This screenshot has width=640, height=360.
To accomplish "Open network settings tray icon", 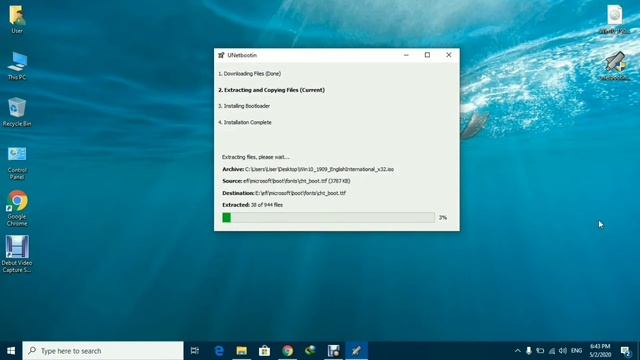I will click(552, 351).
